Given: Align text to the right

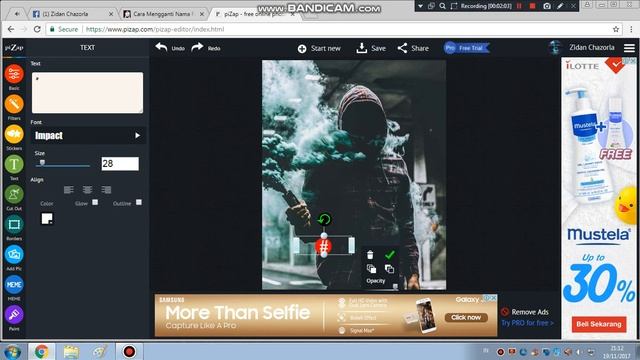Looking at the screenshot, I should [106, 190].
